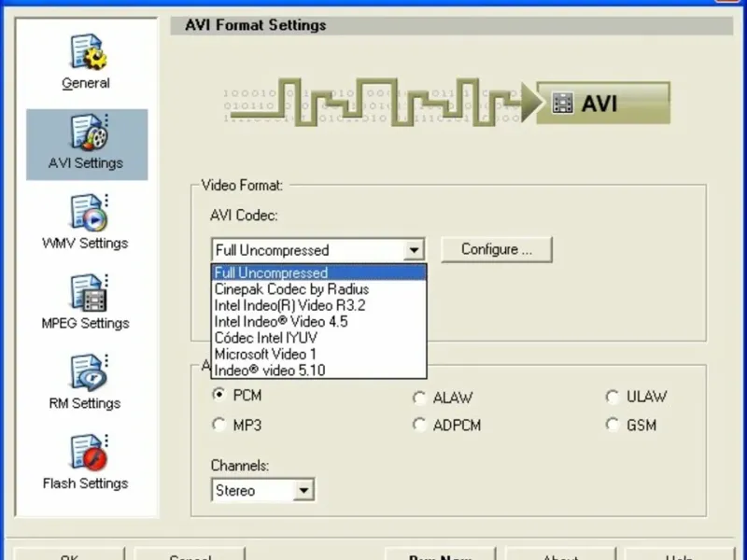Choose Cinepak Codec by Radius
Image resolution: width=747 pixels, height=560 pixels.
pyautogui.click(x=318, y=289)
